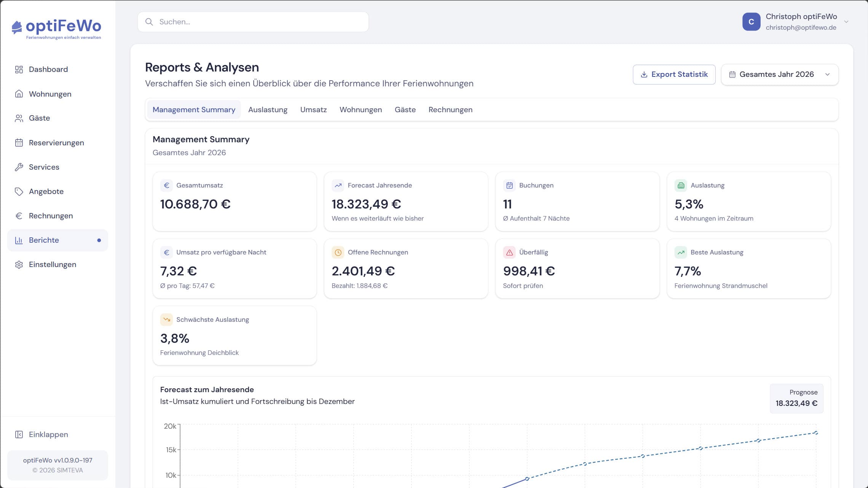Click the Angebote tag icon
The height and width of the screenshot is (488, 868).
point(19,191)
